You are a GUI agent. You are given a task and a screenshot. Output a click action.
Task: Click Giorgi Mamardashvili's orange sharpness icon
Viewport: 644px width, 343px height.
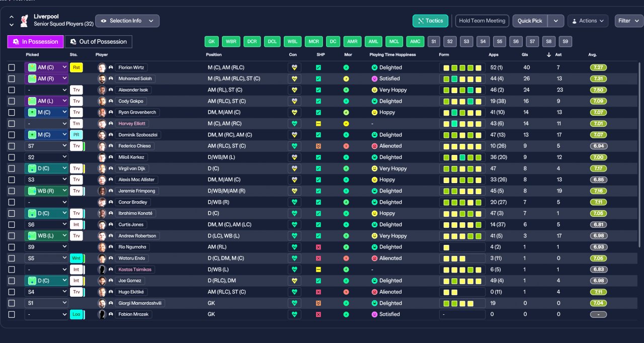318,303
